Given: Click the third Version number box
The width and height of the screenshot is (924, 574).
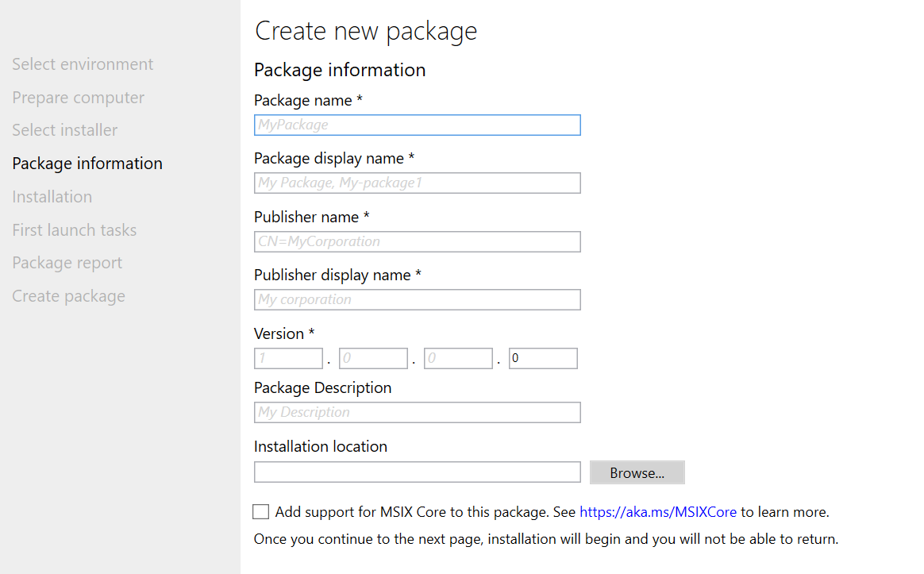Looking at the screenshot, I should pos(459,358).
